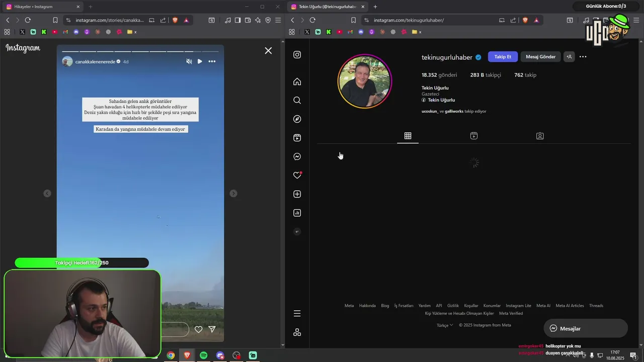Image resolution: width=644 pixels, height=362 pixels.
Task: Click 283 B takipçi followers count
Action: 486,75
